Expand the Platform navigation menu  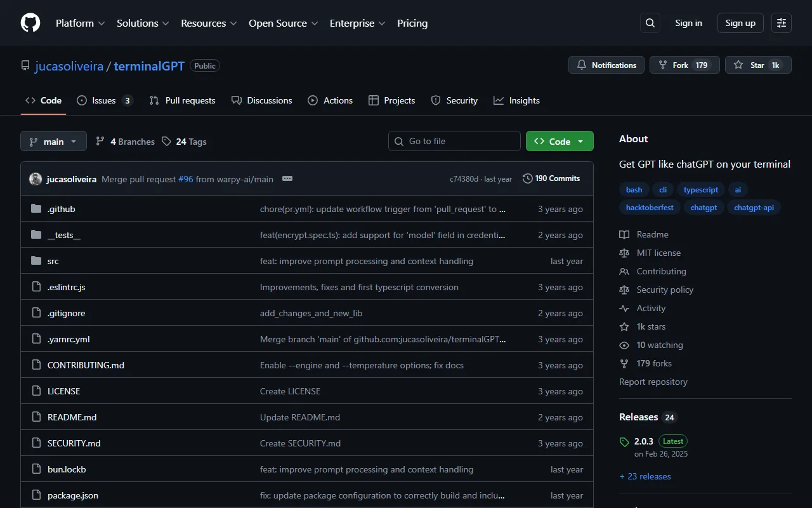coord(81,23)
